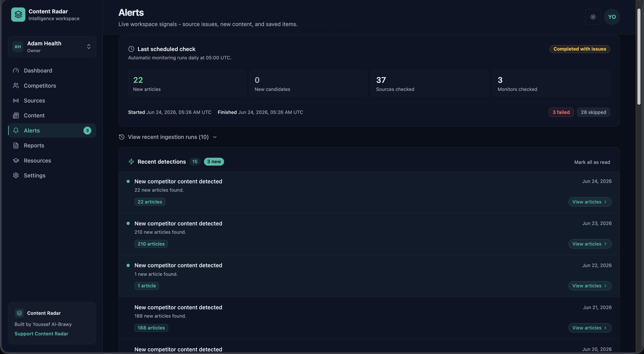Open the Settings page
The width and height of the screenshot is (644, 354).
[52, 175]
